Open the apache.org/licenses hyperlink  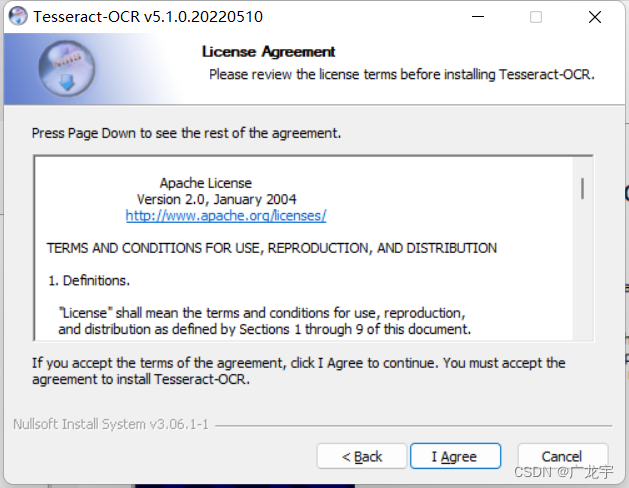coord(226,216)
